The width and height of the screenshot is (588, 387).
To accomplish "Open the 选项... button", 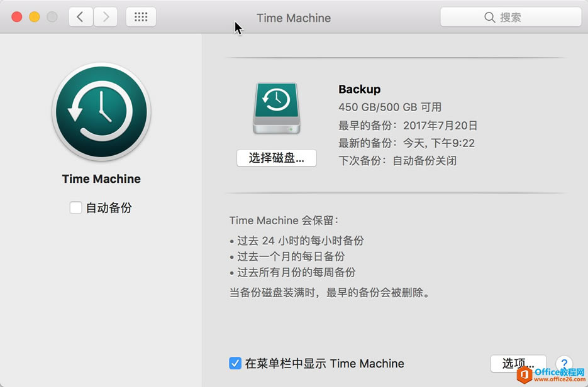I will click(x=518, y=363).
